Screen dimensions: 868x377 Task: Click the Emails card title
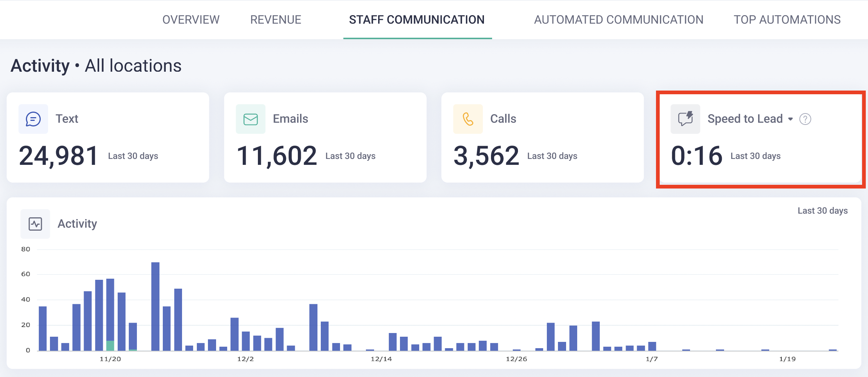(x=290, y=119)
